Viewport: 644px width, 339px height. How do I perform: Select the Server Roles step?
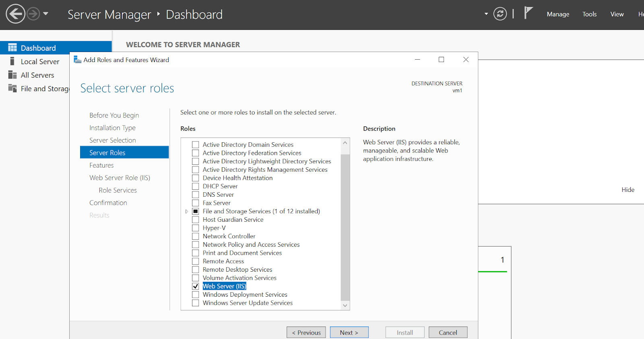point(124,152)
